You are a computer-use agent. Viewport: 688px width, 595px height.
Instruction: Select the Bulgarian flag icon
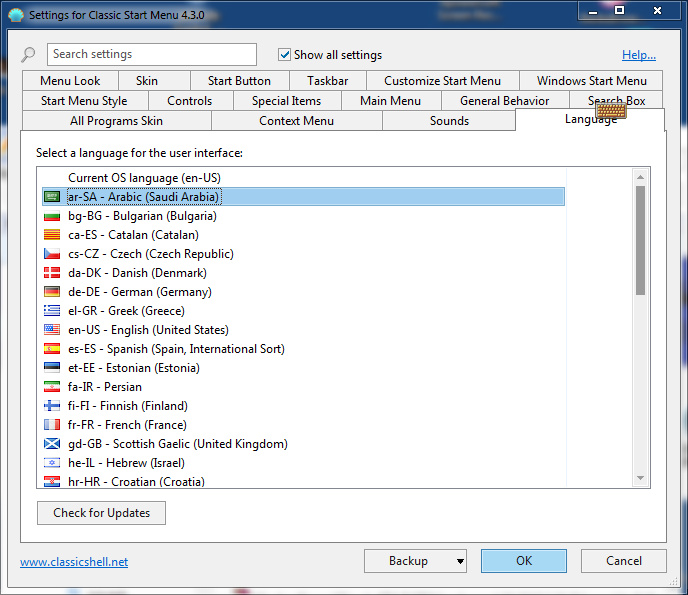(52, 216)
